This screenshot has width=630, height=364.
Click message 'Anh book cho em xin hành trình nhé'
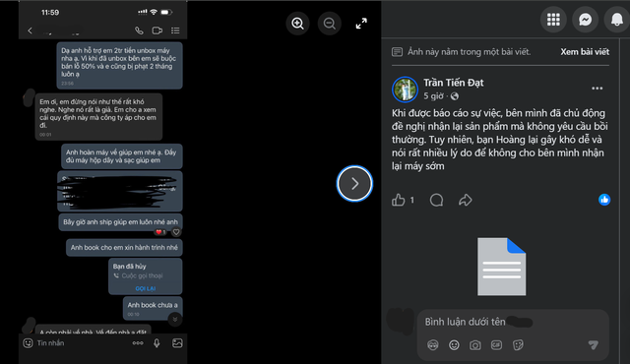coord(124,248)
